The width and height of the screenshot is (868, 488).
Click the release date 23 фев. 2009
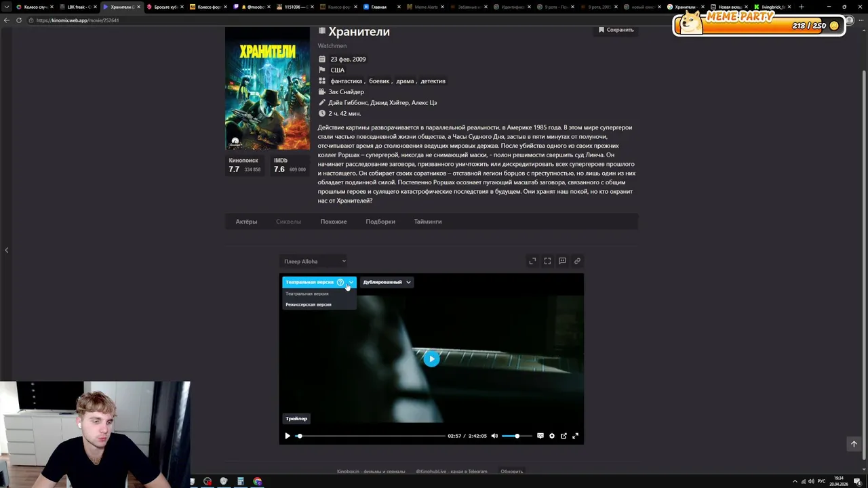[348, 59]
